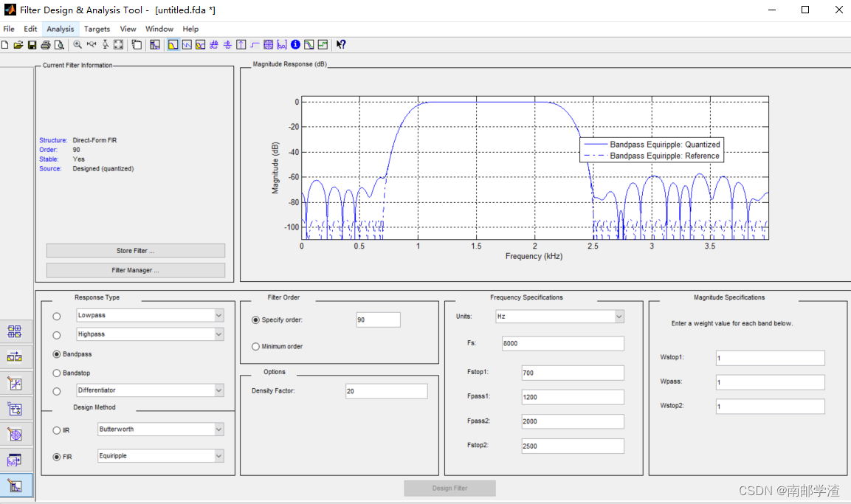Open the Edit menu
This screenshot has height=504, width=851.
click(x=30, y=29)
